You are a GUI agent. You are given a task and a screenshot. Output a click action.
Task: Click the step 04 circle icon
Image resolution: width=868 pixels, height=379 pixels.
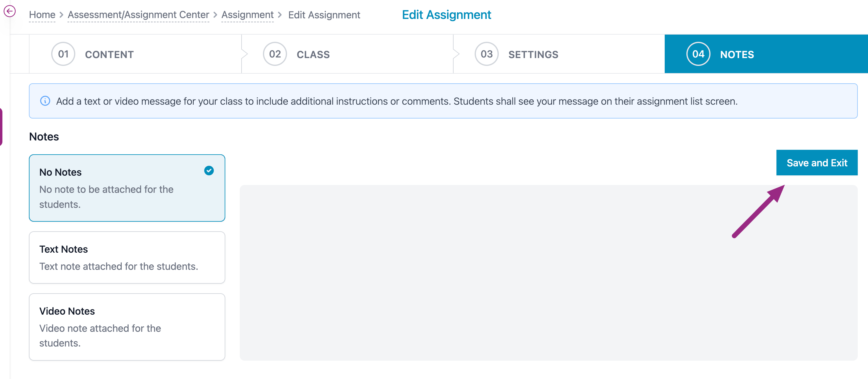[x=698, y=54]
